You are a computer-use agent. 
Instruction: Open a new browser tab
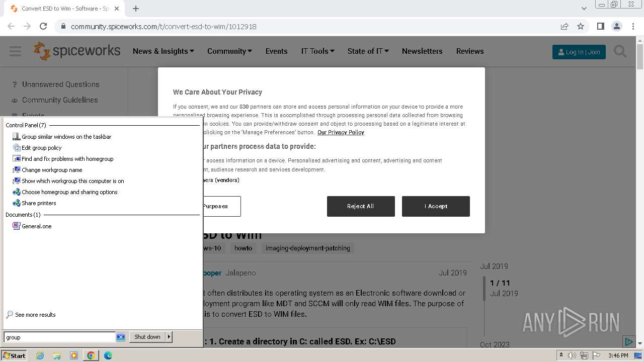pos(136,9)
